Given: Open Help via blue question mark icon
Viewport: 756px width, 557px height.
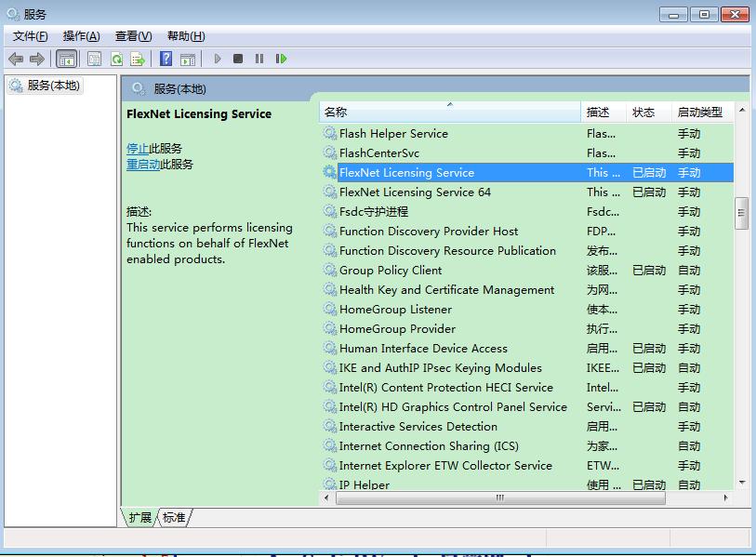Looking at the screenshot, I should coord(166,59).
